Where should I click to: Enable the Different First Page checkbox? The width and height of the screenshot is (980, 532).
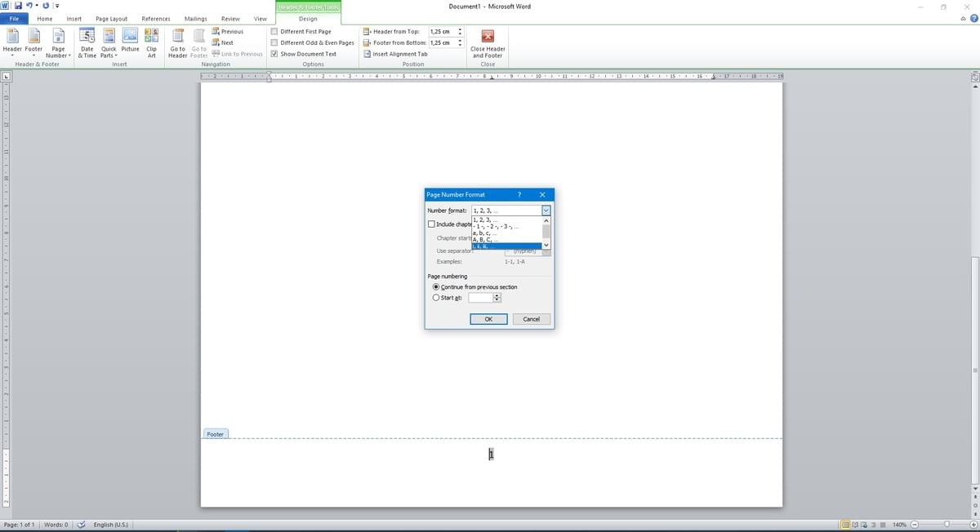coord(275,31)
